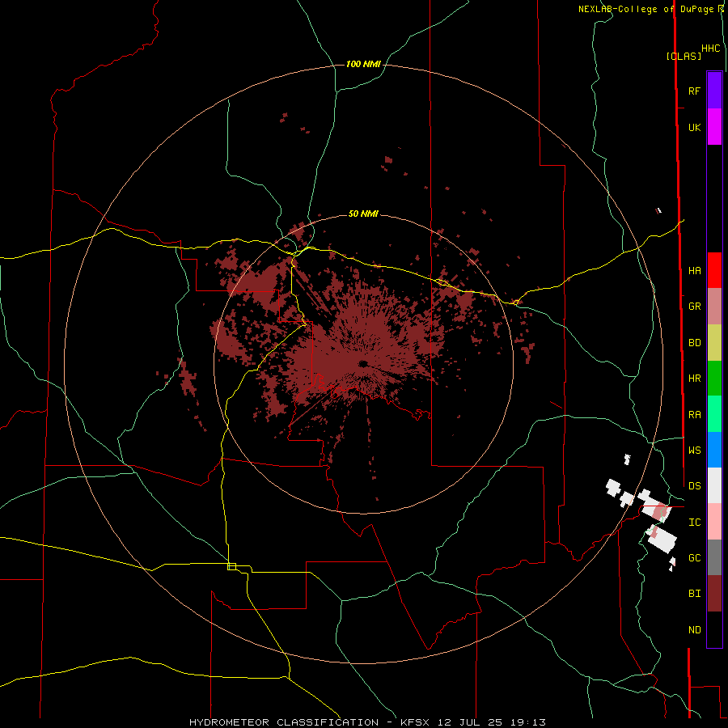Click the "NEXLAB-College of DuPage" text
Screen dimensions: 728x728
tap(645, 9)
